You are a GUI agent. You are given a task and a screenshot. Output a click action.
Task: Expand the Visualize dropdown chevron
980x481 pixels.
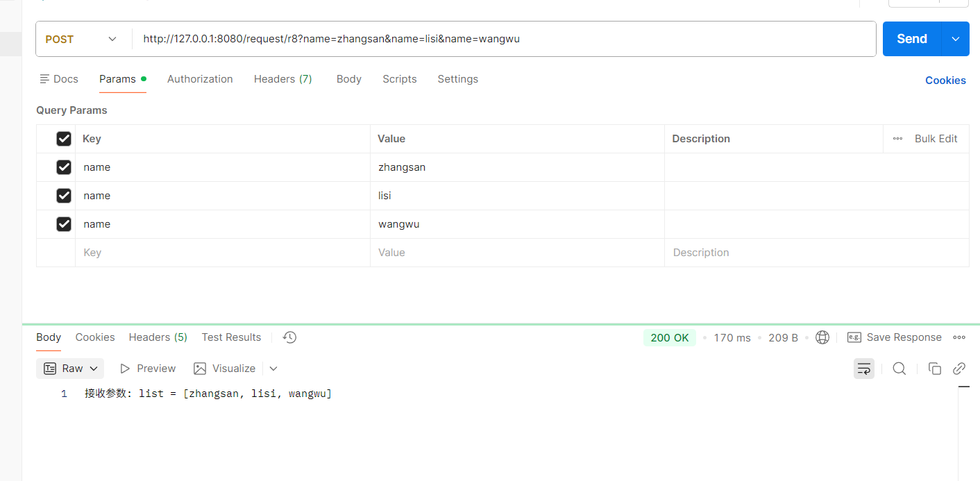[x=273, y=369]
